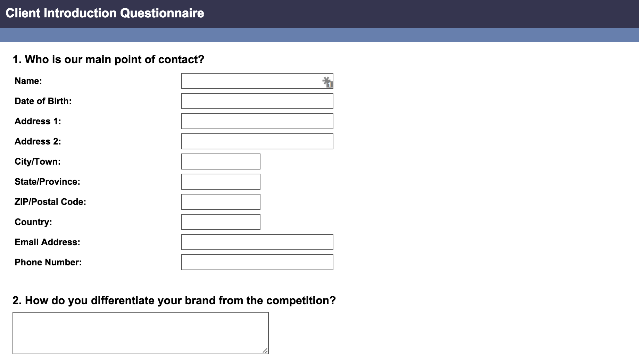Click into the Address 2 field
639x364 pixels.
tap(257, 141)
